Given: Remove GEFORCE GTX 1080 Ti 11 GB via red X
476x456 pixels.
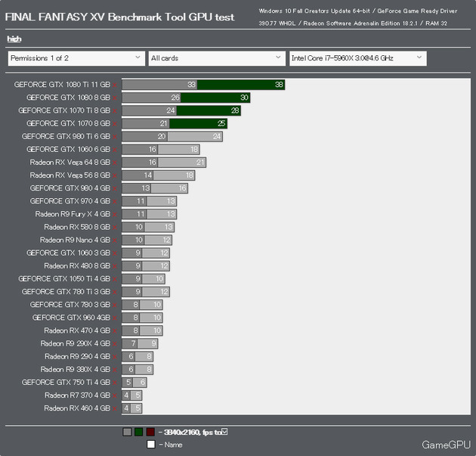Looking at the screenshot, I should click(115, 85).
